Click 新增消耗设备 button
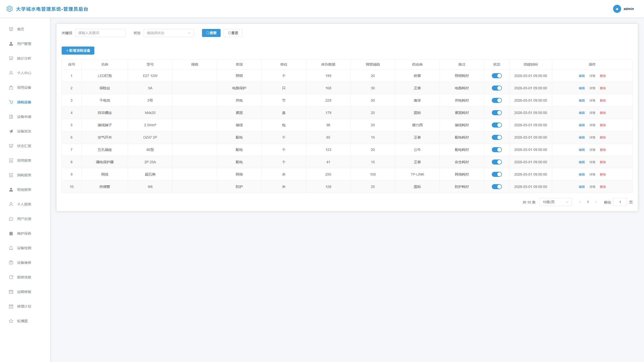 coord(78,51)
